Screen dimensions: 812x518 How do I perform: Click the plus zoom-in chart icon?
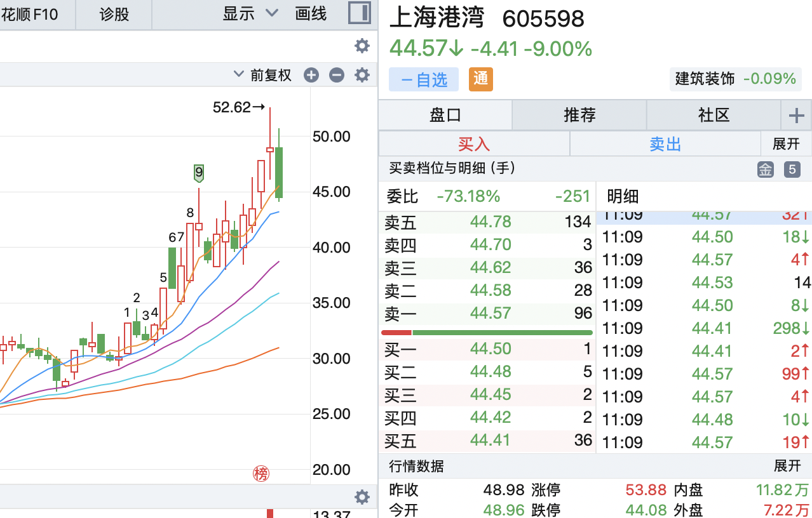click(x=311, y=76)
